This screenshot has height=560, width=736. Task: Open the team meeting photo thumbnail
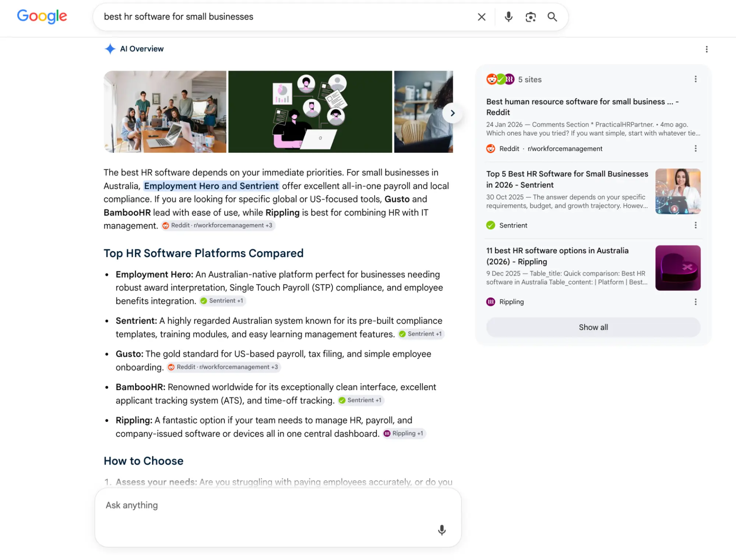[x=165, y=112]
